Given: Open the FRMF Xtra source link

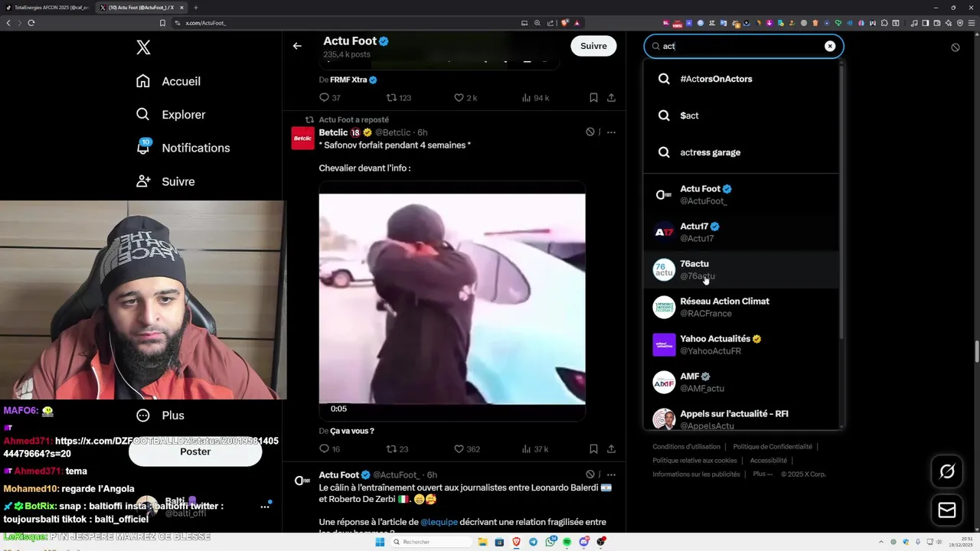Looking at the screenshot, I should tap(353, 80).
